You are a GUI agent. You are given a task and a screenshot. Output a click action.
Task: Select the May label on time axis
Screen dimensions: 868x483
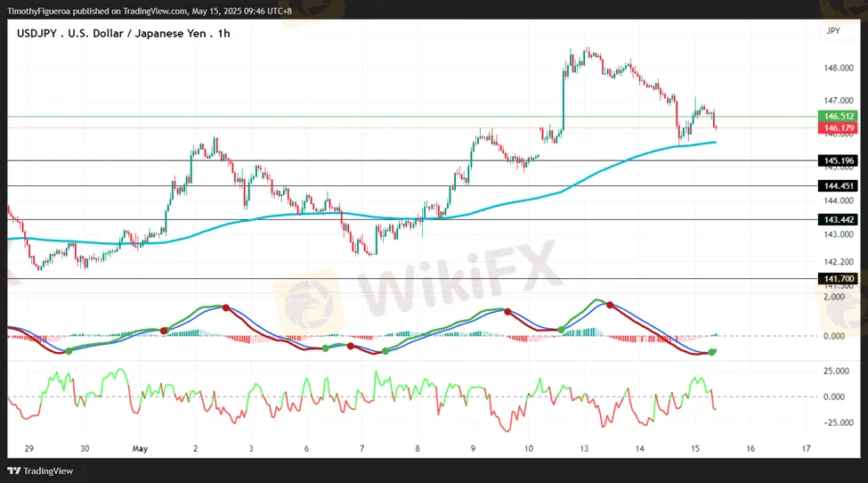click(x=140, y=449)
